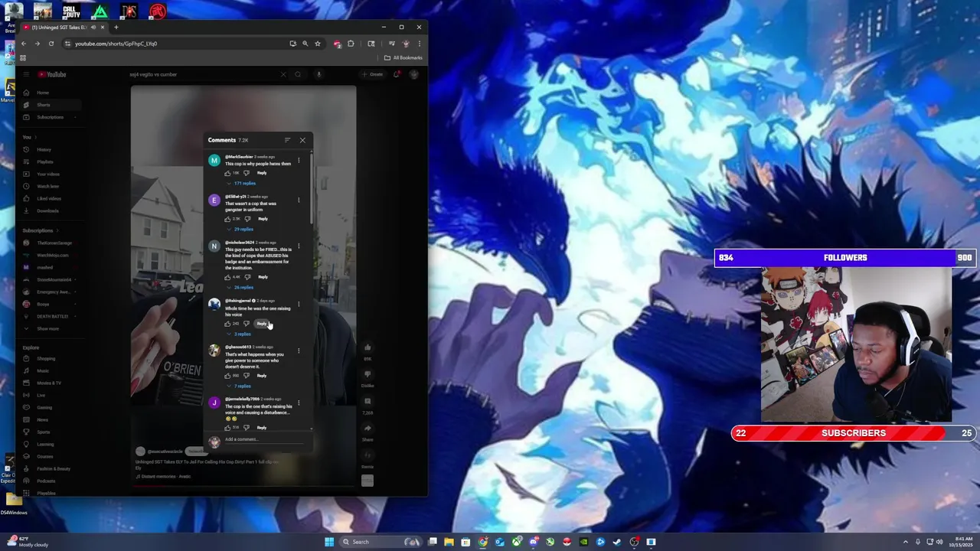This screenshot has height=551, width=980.
Task: Open the comments sort options
Action: pyautogui.click(x=287, y=140)
